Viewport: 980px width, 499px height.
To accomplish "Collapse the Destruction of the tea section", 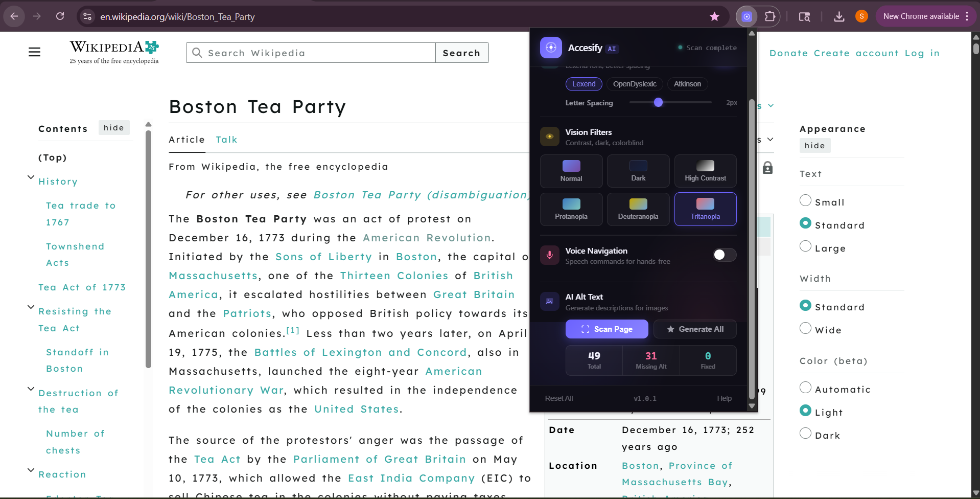I will tap(31, 389).
